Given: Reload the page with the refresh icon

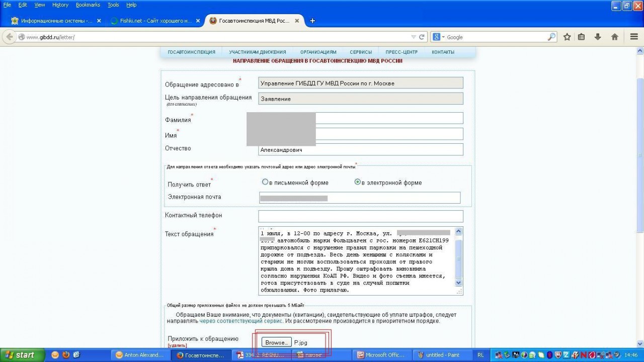Looking at the screenshot, I should pos(422,37).
